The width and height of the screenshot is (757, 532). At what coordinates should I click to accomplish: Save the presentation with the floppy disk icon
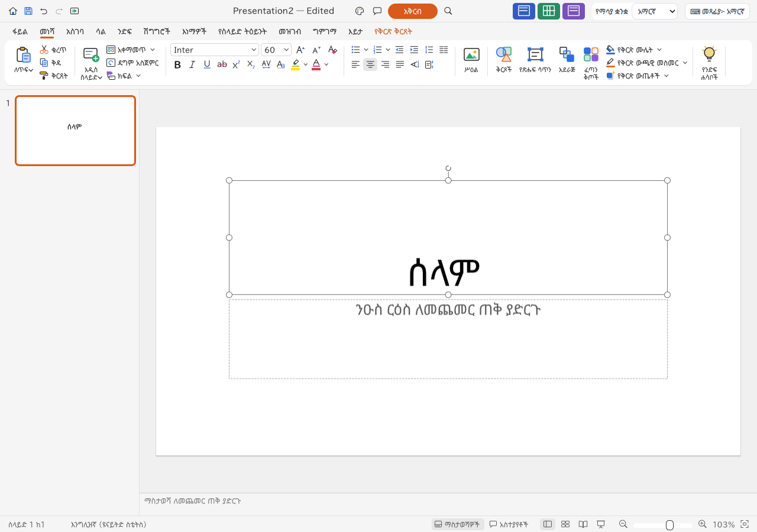[28, 11]
